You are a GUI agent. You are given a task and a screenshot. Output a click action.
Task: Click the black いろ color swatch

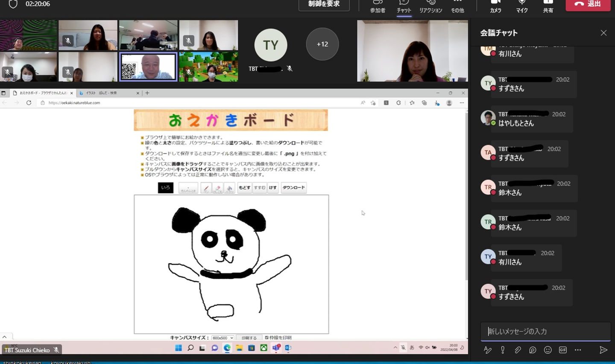(166, 188)
